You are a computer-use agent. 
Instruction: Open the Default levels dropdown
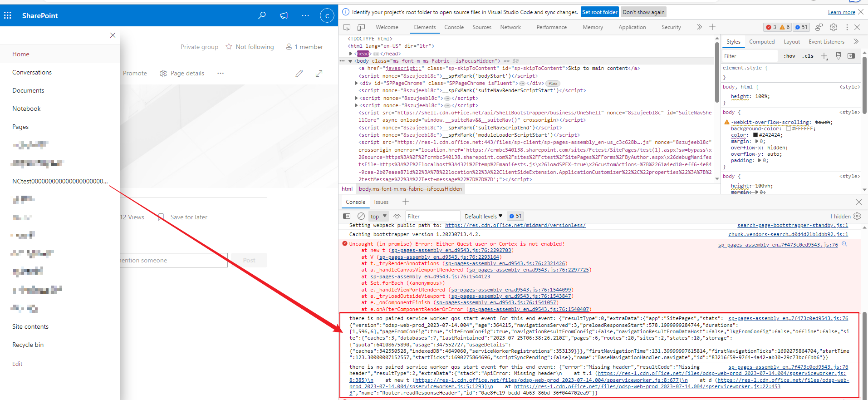point(483,216)
